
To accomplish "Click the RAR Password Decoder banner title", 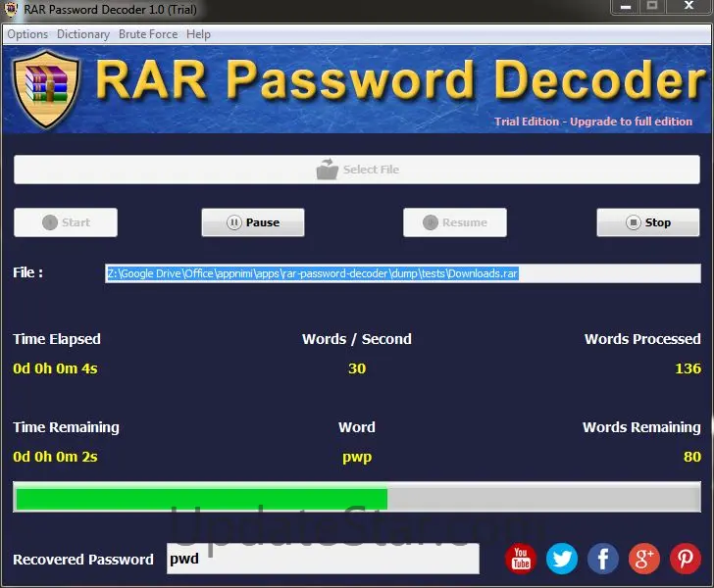I will (x=400, y=80).
